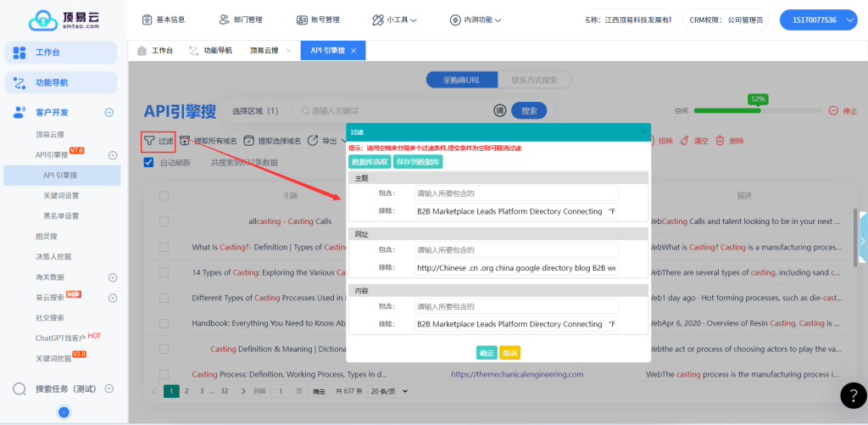The width and height of the screenshot is (868, 425).
Task: Click the 删除 trash icon
Action: [x=720, y=141]
